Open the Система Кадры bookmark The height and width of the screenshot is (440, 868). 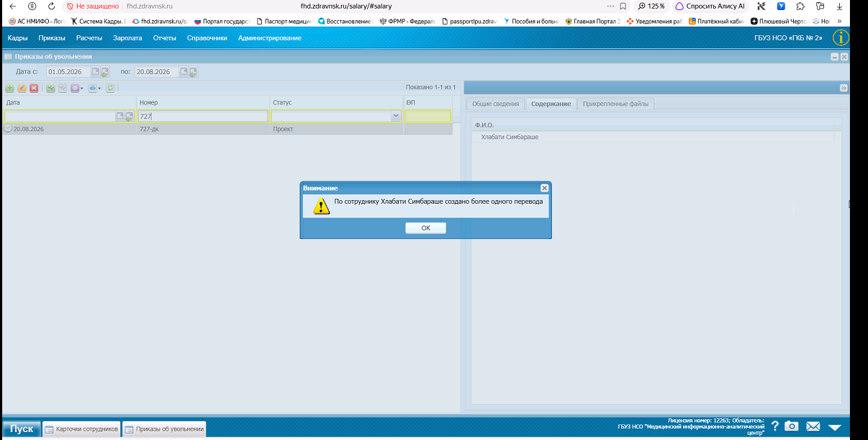98,21
